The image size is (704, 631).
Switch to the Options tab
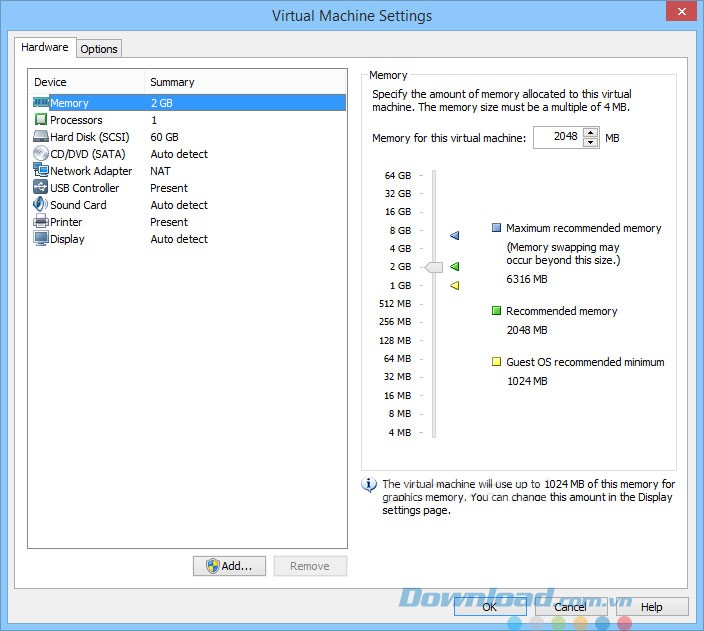click(99, 49)
